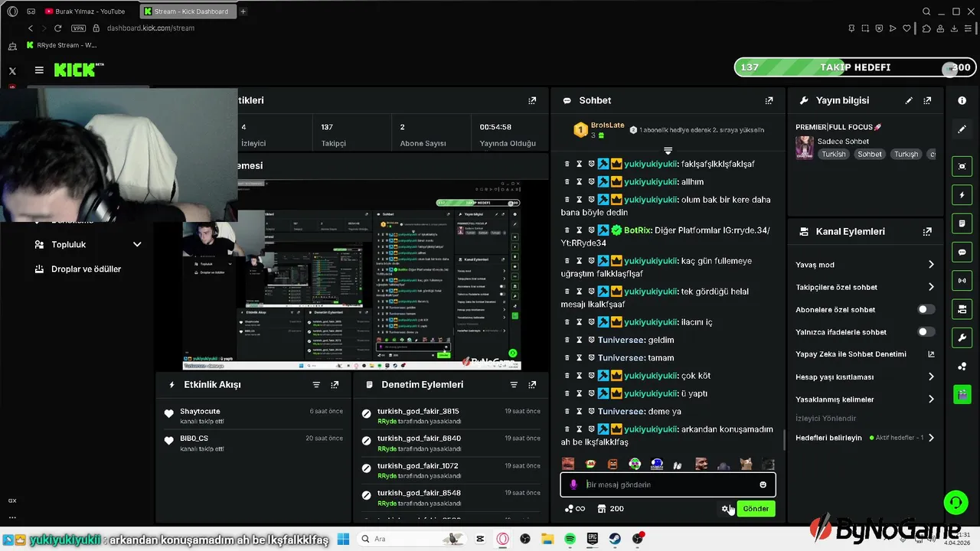Click the Windows taskbar search box
This screenshot has width=980, height=551.
(412, 539)
